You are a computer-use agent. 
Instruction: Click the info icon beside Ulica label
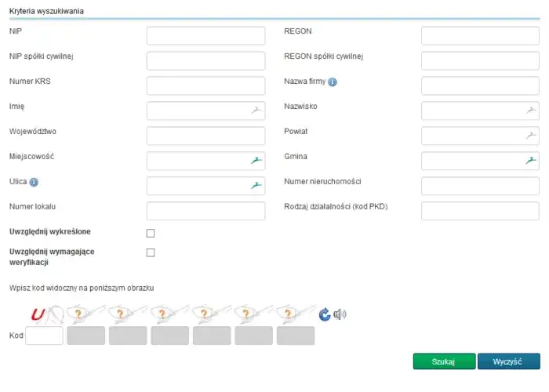pos(34,182)
